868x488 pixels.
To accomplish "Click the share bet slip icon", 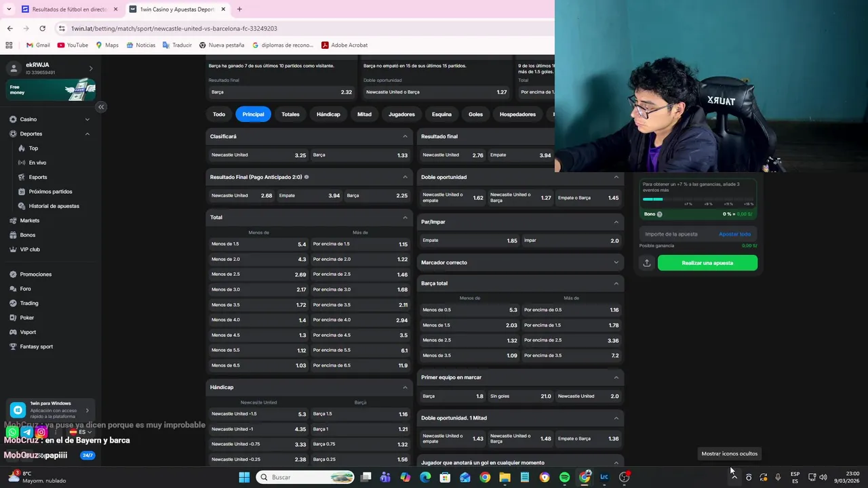I will pyautogui.click(x=647, y=263).
